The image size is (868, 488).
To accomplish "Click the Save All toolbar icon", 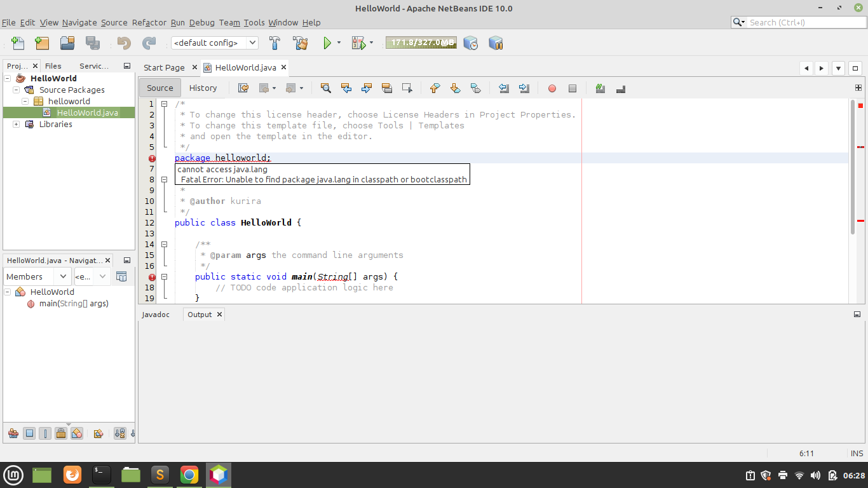I will coord(93,43).
